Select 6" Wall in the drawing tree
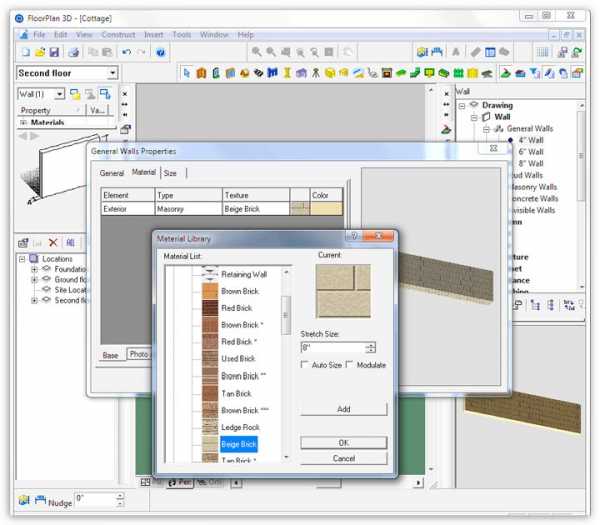Screen dimensions: 600x525 [531, 152]
